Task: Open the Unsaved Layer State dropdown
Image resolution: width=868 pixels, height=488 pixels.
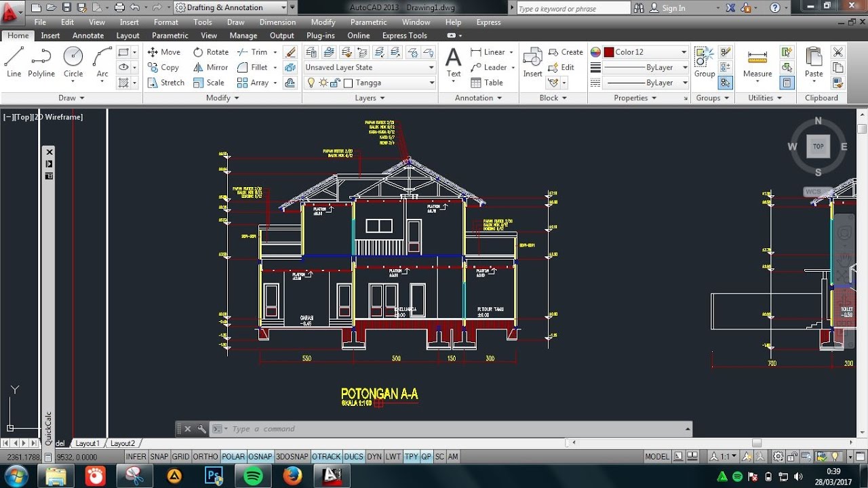Action: [x=370, y=67]
